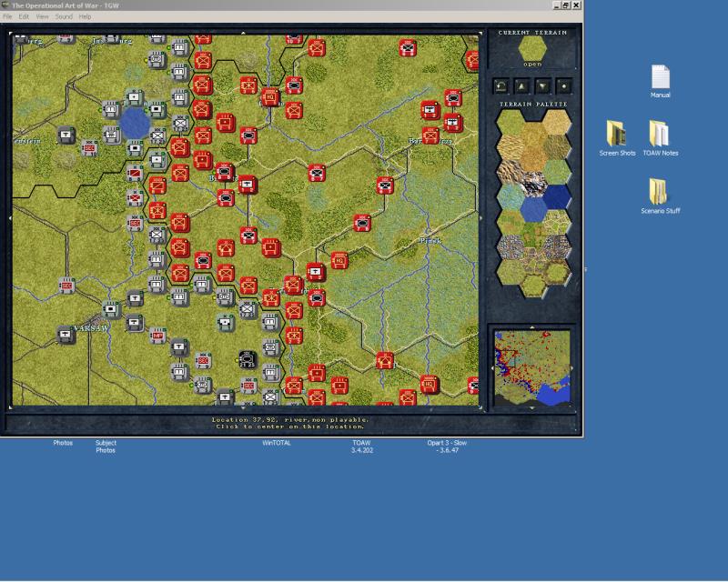
Task: Click the 'WinTOTAL' desktop label
Action: (x=277, y=443)
